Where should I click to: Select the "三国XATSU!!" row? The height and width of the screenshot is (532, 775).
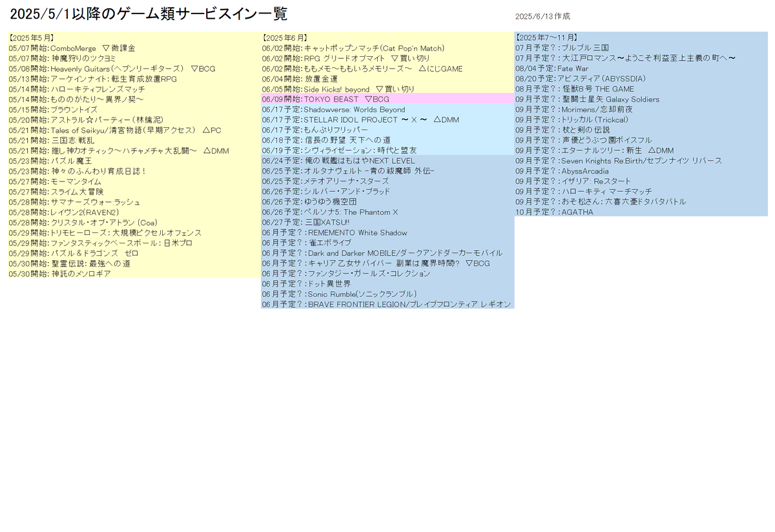pyautogui.click(x=387, y=223)
